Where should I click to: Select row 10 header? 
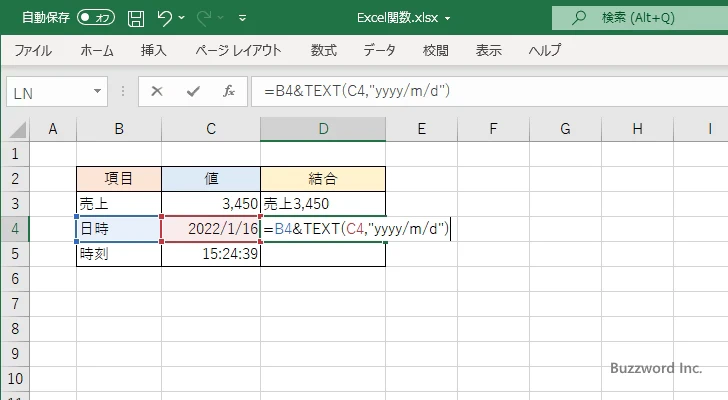click(15, 379)
